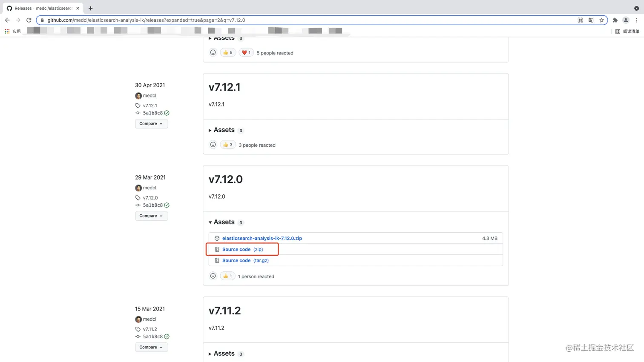Open commit 5a1b8c8 under v7.12.1

[x=152, y=113]
